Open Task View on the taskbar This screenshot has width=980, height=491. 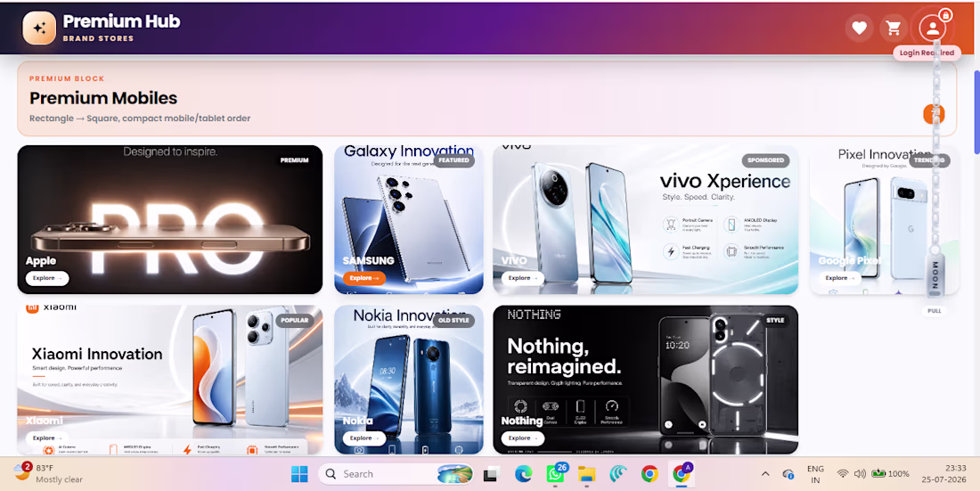point(491,474)
